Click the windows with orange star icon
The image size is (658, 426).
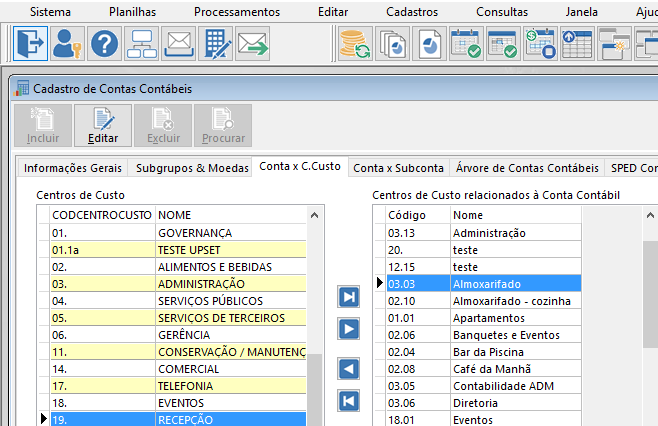pos(614,43)
